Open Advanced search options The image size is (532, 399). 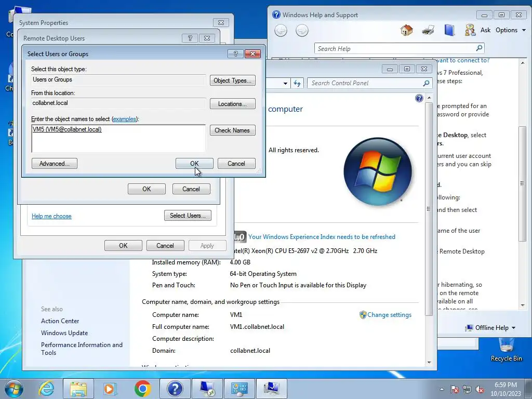click(54, 164)
